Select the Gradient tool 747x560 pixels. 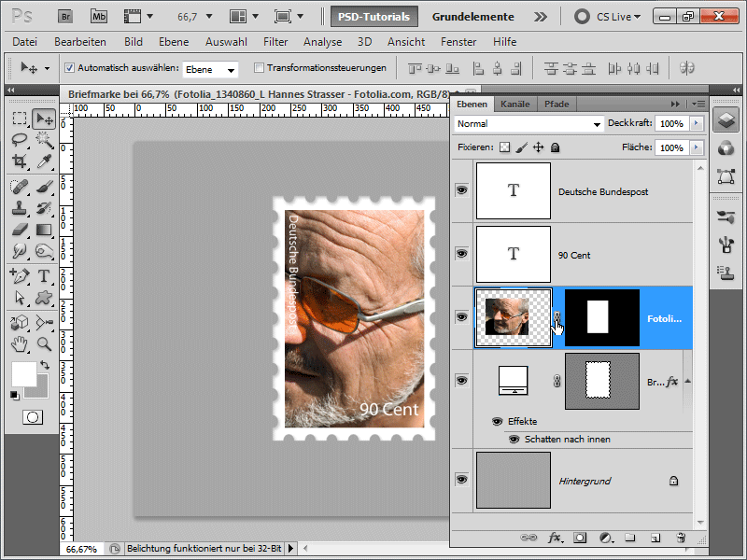(44, 230)
